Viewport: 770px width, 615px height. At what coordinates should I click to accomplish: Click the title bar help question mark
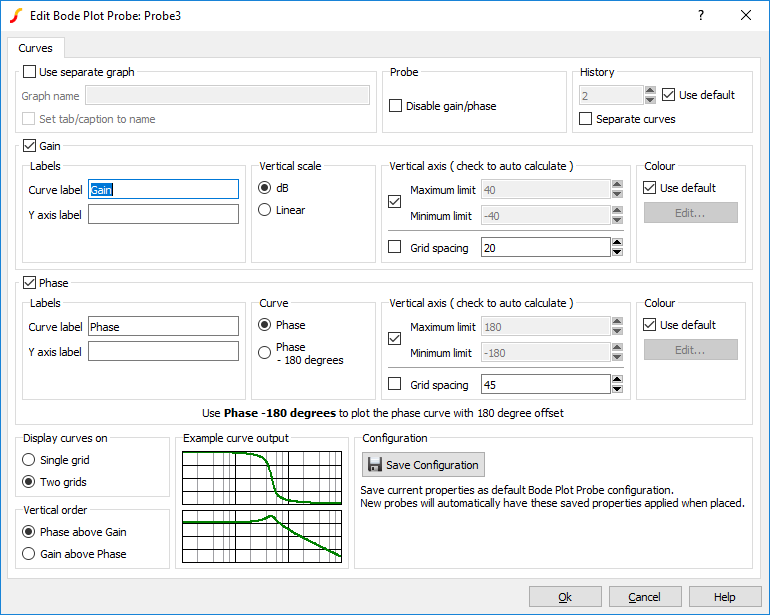(x=700, y=15)
